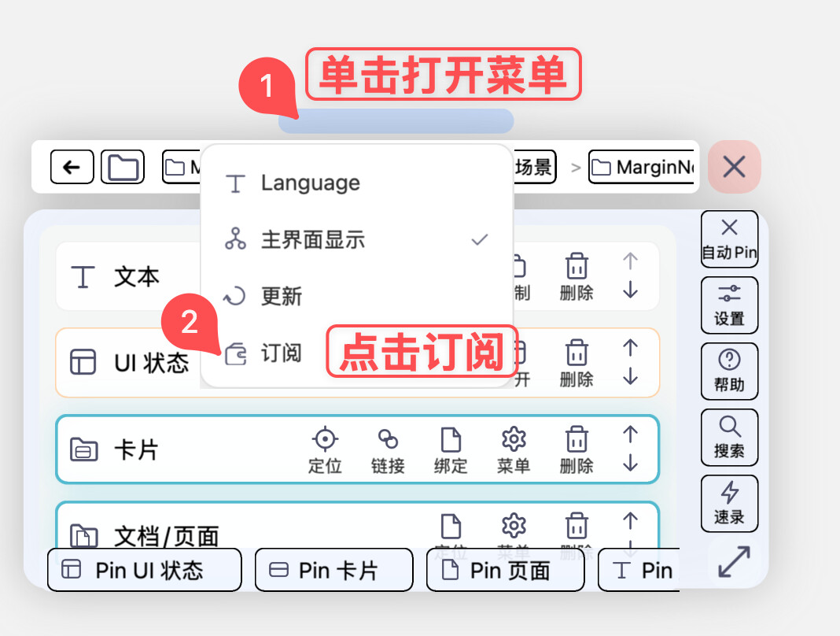Open 设置 with the sliders icon
Image resolution: width=840 pixels, height=636 pixels.
click(x=729, y=305)
